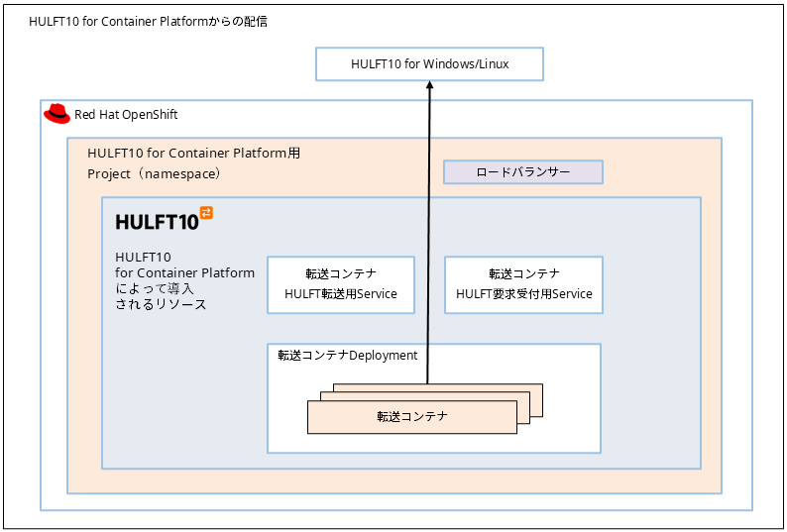The image size is (787, 532).
Task: Click the Red Hat fedora logo
Action: 56,113
